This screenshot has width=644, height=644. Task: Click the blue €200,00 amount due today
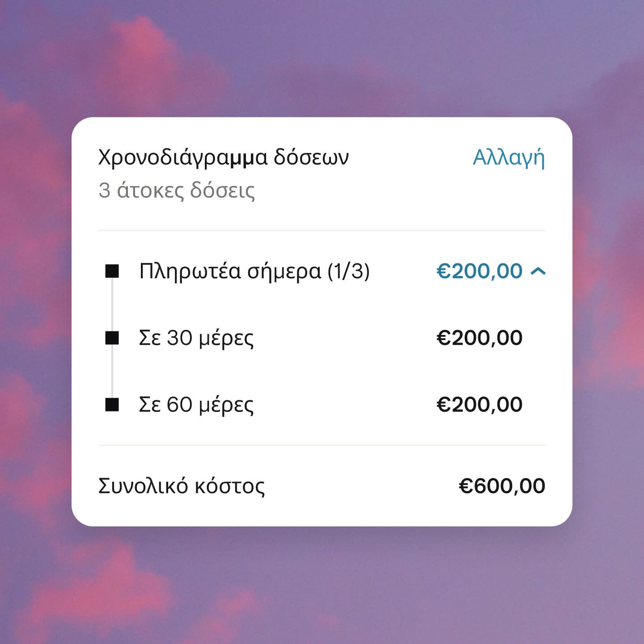(x=479, y=271)
